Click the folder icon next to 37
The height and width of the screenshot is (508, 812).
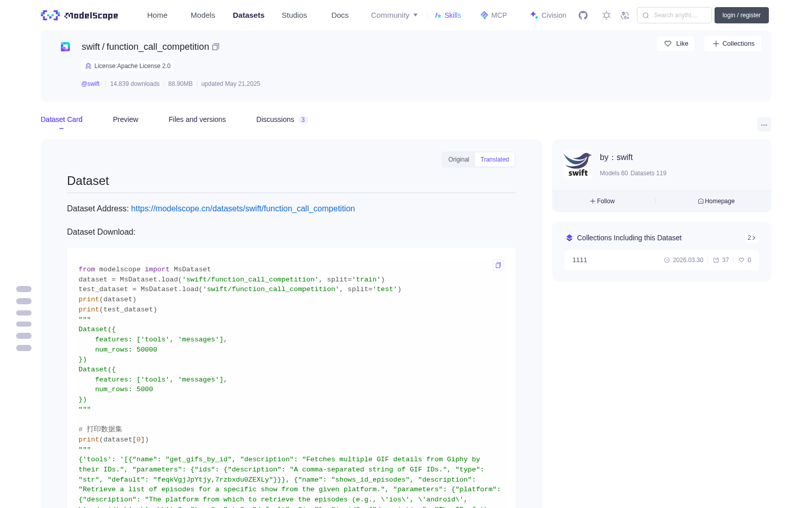click(716, 260)
